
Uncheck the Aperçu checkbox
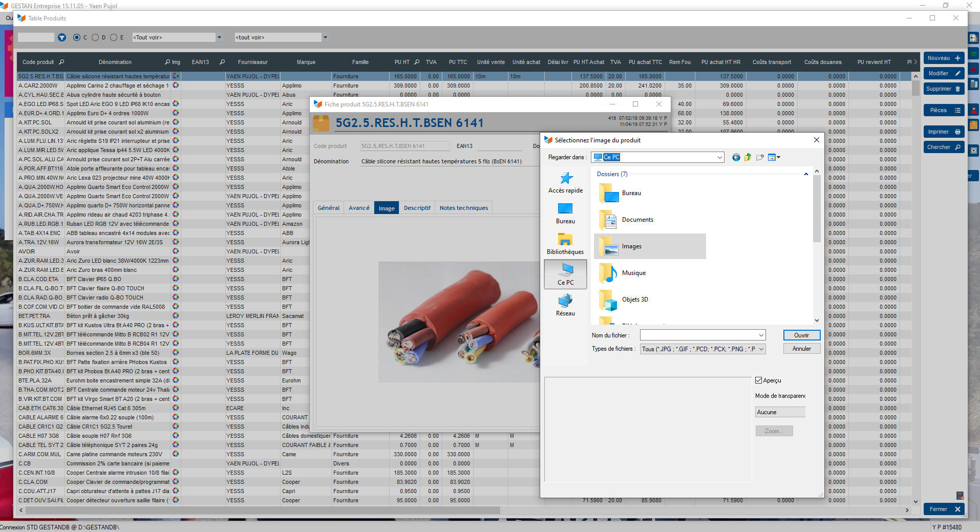point(759,380)
